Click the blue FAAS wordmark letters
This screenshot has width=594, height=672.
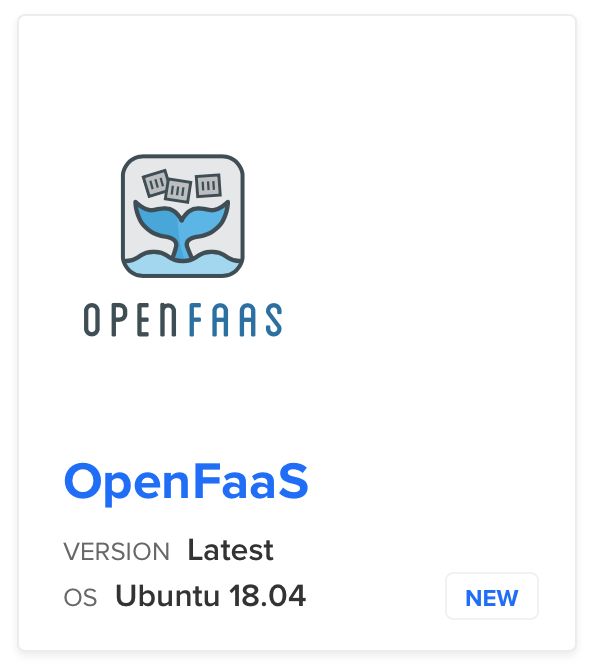(x=235, y=320)
